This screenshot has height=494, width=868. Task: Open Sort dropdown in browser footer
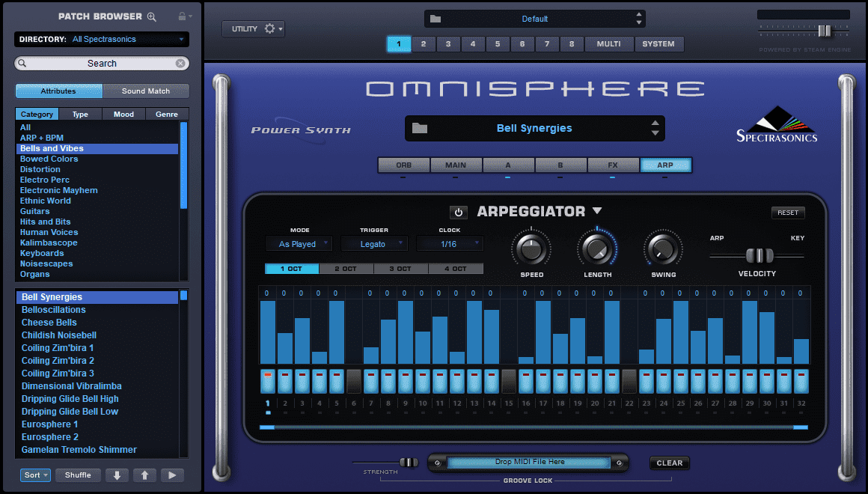[x=35, y=475]
